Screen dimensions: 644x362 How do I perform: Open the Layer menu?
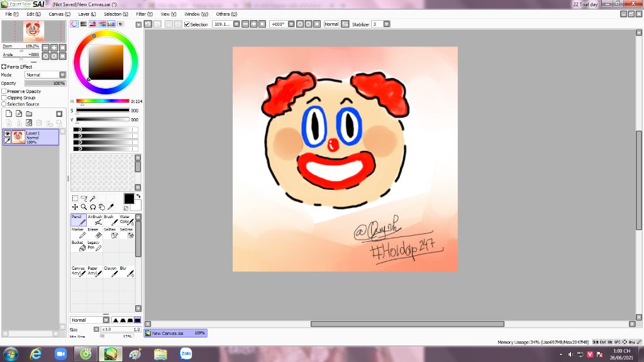click(87, 14)
